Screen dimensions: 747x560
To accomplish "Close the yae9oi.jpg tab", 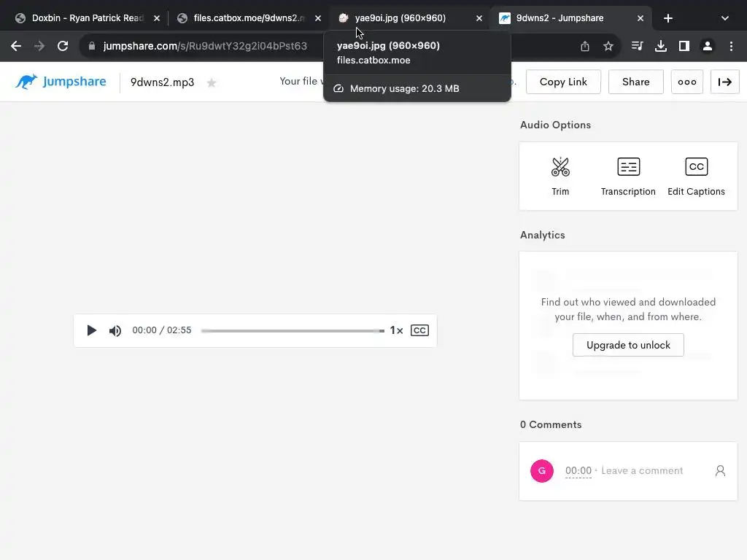I will (479, 18).
